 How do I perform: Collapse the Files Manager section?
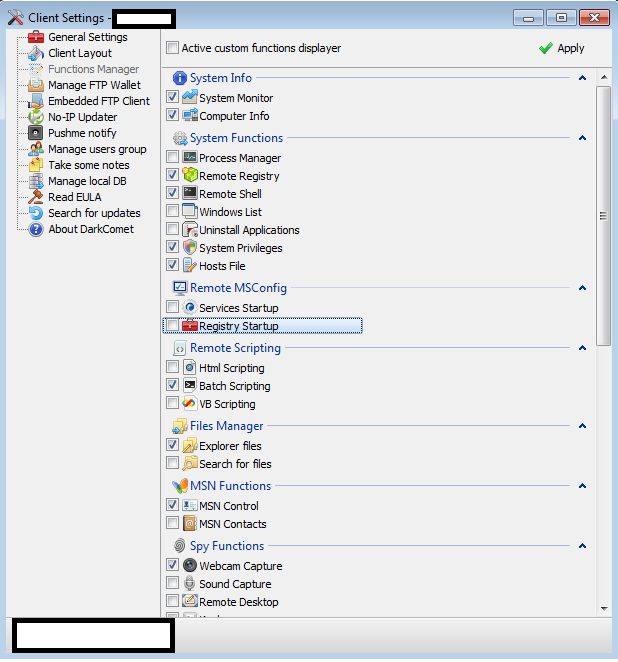click(582, 426)
